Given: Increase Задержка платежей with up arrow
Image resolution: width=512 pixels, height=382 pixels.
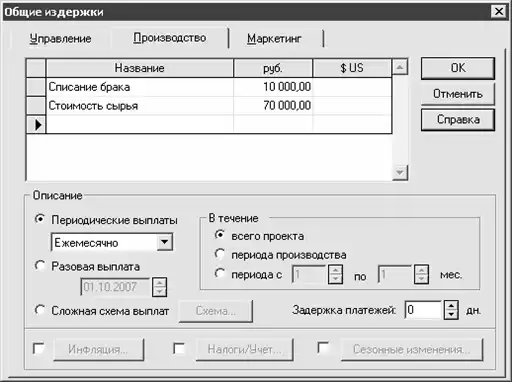Looking at the screenshot, I should 451,305.
